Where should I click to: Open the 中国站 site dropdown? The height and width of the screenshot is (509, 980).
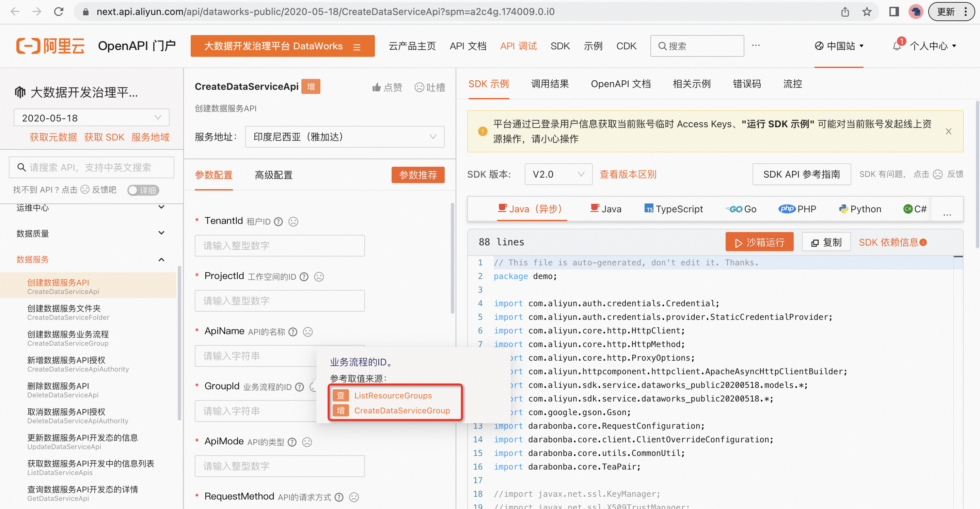pyautogui.click(x=839, y=46)
